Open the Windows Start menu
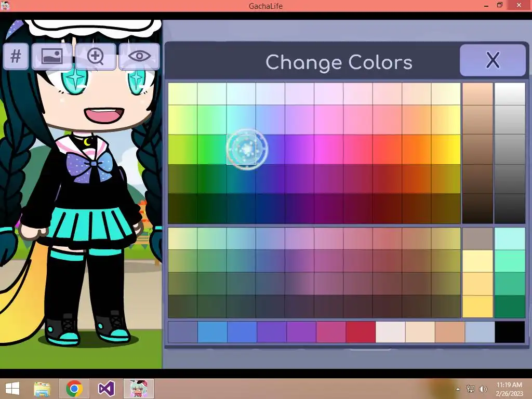 [x=12, y=389]
